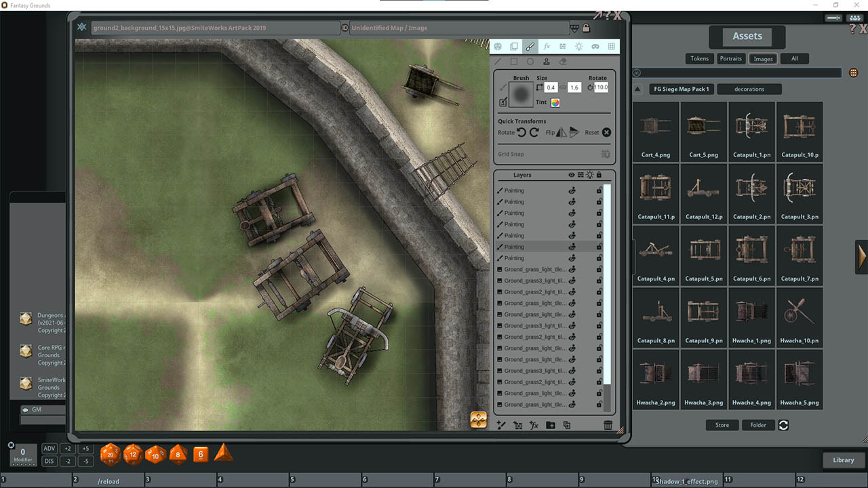Viewport: 868px width, 488px height.
Task: Open the Library button
Action: pyautogui.click(x=843, y=460)
